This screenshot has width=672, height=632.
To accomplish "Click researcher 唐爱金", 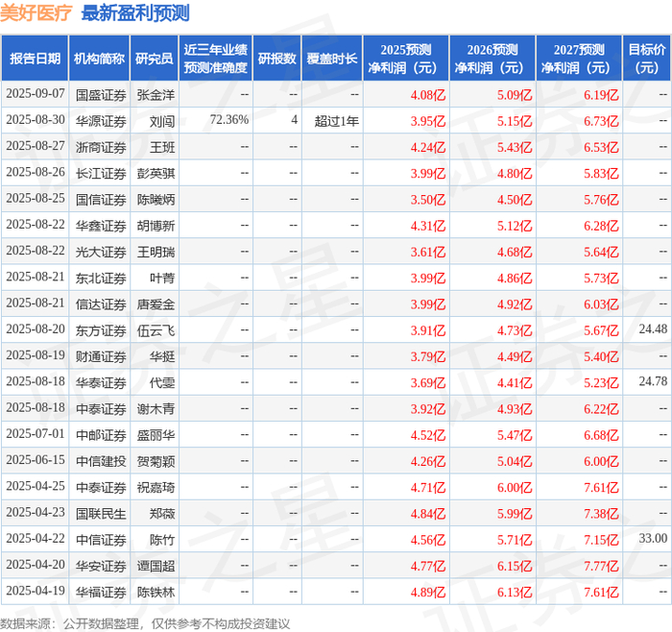I will point(156,304).
